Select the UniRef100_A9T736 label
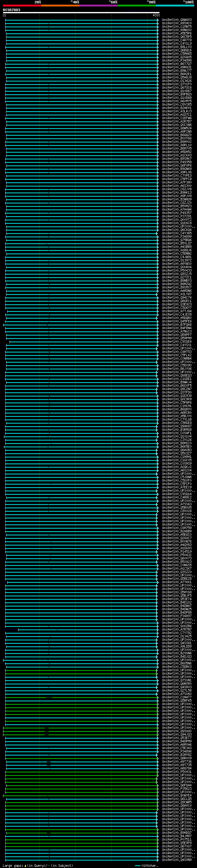 [177, 761]
